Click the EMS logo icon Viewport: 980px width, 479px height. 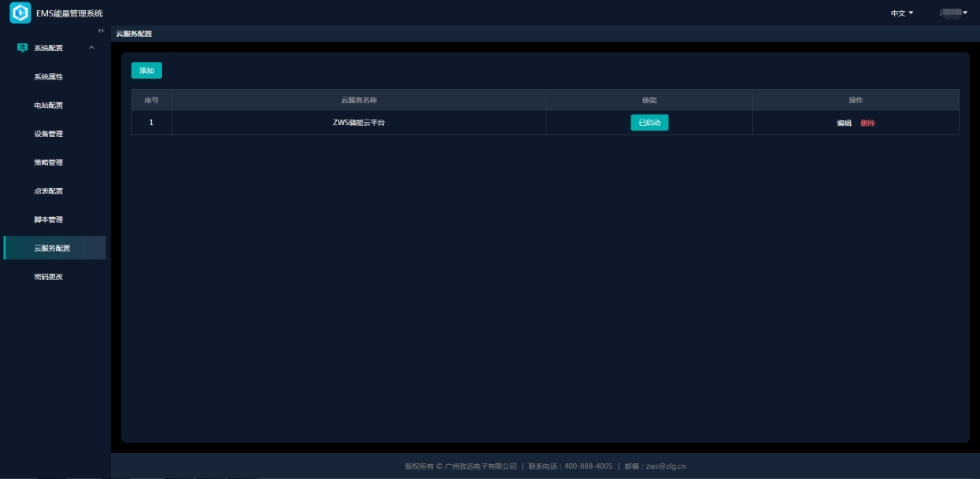point(20,13)
